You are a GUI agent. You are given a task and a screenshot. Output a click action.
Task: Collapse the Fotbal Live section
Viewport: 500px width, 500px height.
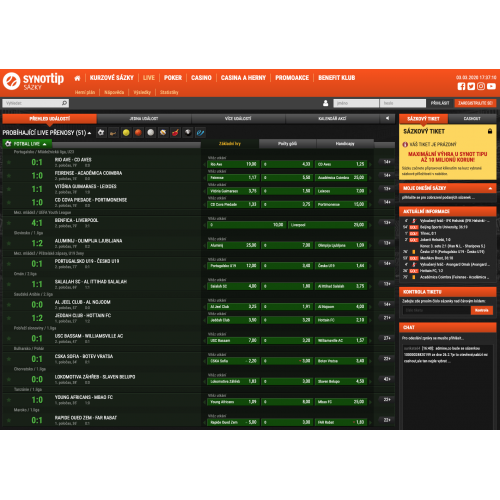[44, 144]
